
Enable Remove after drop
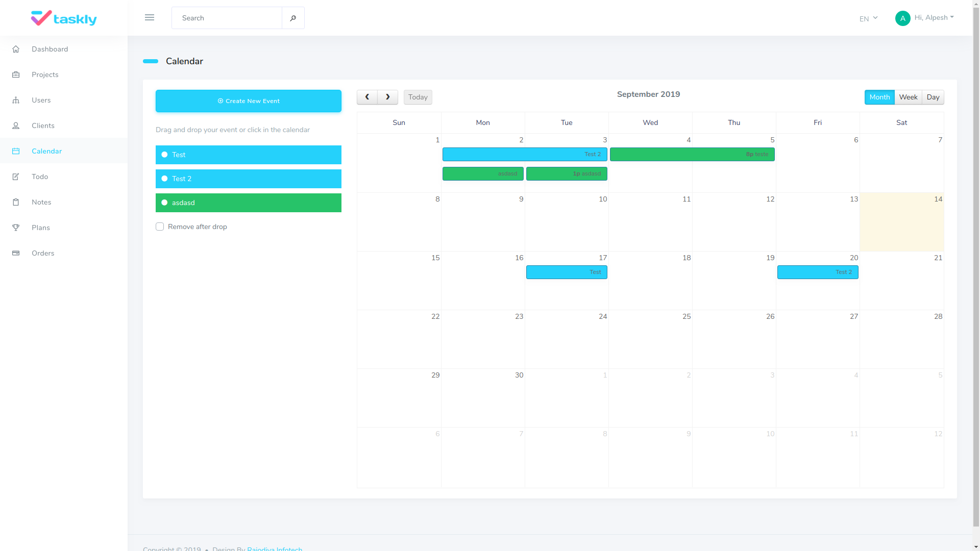pos(160,226)
